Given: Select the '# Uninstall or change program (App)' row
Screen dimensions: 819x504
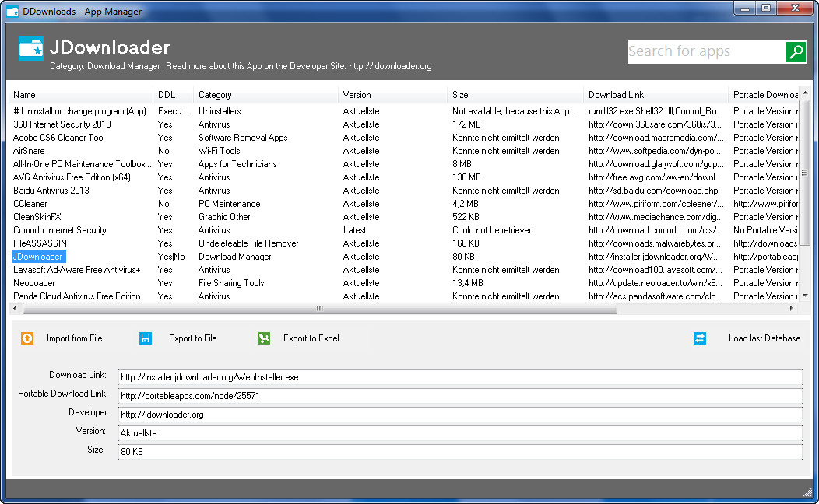Looking at the screenshot, I should [404, 111].
